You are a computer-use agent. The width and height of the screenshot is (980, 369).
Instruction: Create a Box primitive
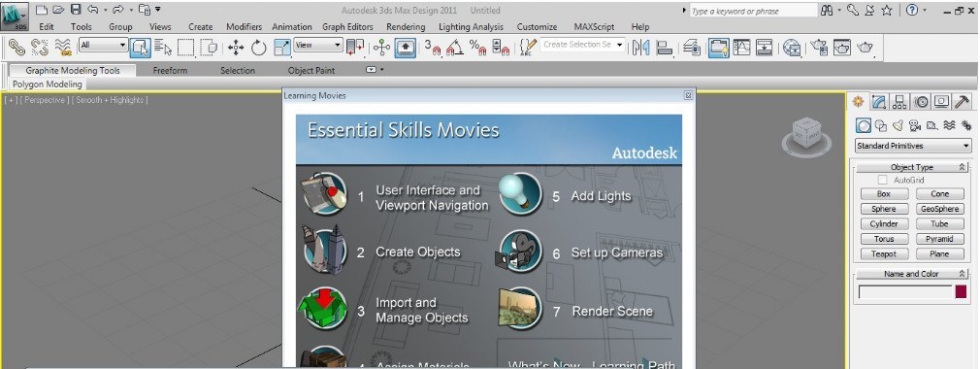pyautogui.click(x=883, y=194)
